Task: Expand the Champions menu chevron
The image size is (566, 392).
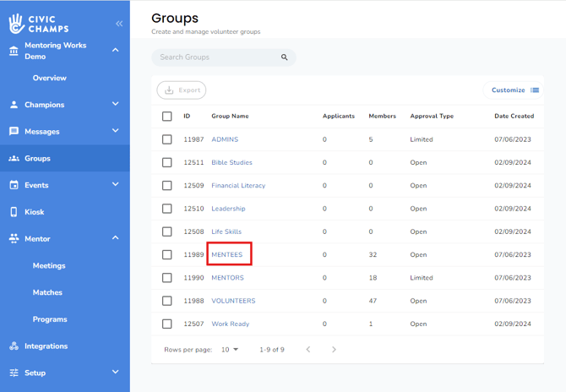Action: tap(116, 105)
